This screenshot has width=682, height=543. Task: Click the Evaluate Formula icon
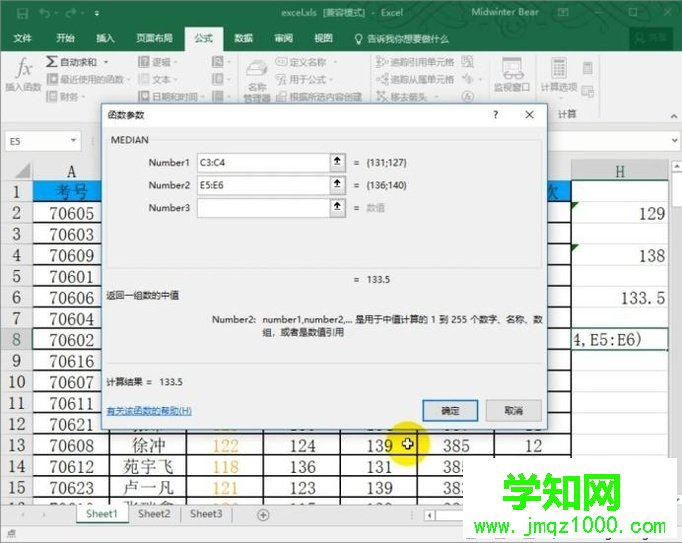tap(468, 96)
